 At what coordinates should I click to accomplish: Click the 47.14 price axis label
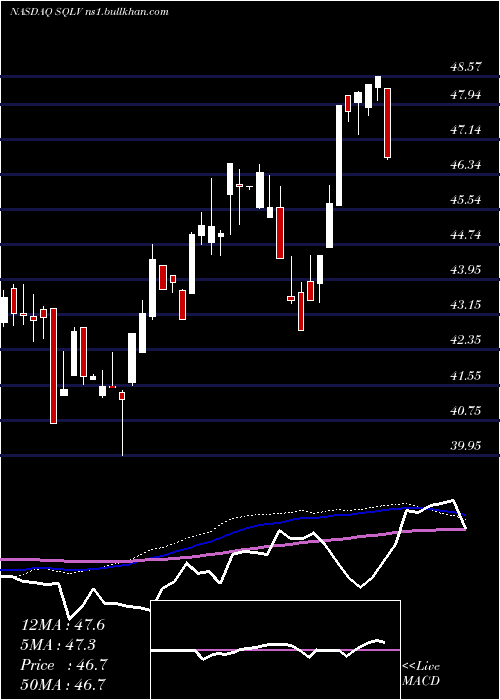pyautogui.click(x=466, y=130)
